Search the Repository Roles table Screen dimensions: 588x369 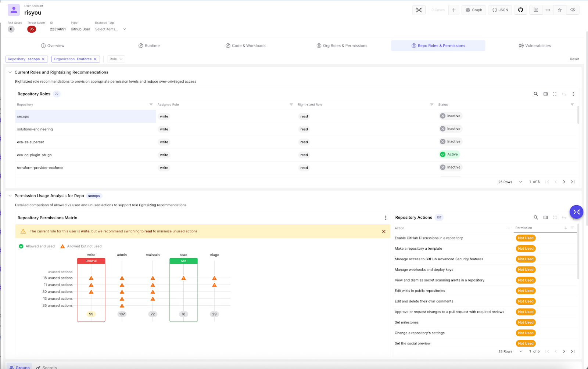click(536, 94)
